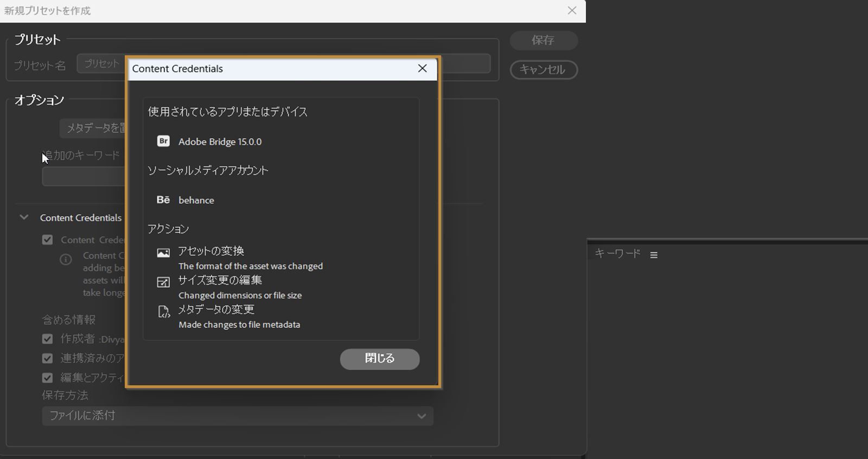The height and width of the screenshot is (459, 868).
Task: Click the ソーシャルメディアアカウント heading
Action: (208, 170)
